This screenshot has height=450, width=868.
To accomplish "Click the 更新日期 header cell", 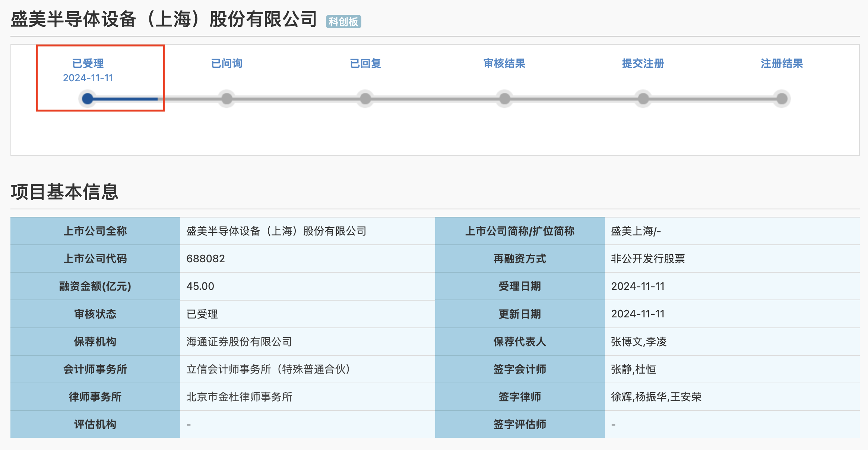I will [x=520, y=314].
